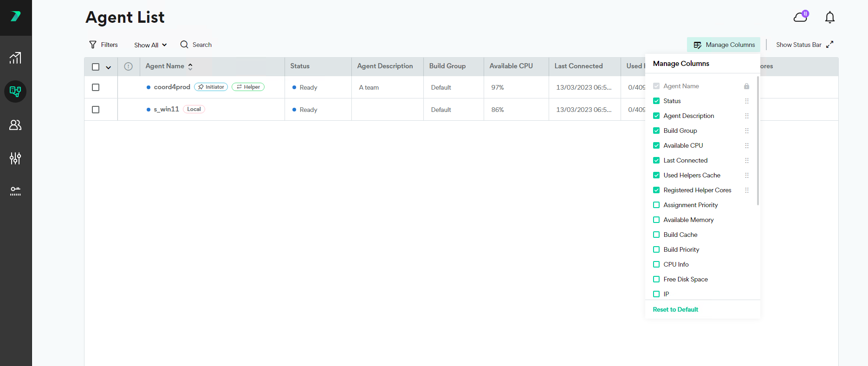
Task: Click the Status column header
Action: click(x=300, y=66)
